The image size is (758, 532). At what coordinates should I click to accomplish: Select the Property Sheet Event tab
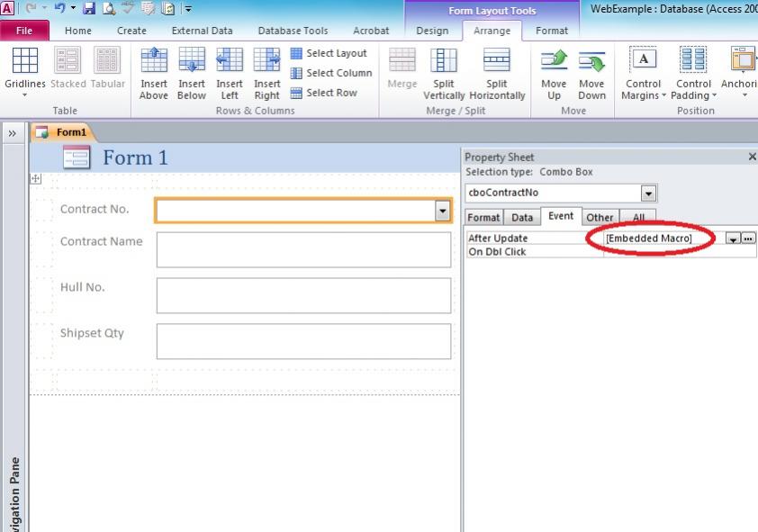click(x=561, y=216)
